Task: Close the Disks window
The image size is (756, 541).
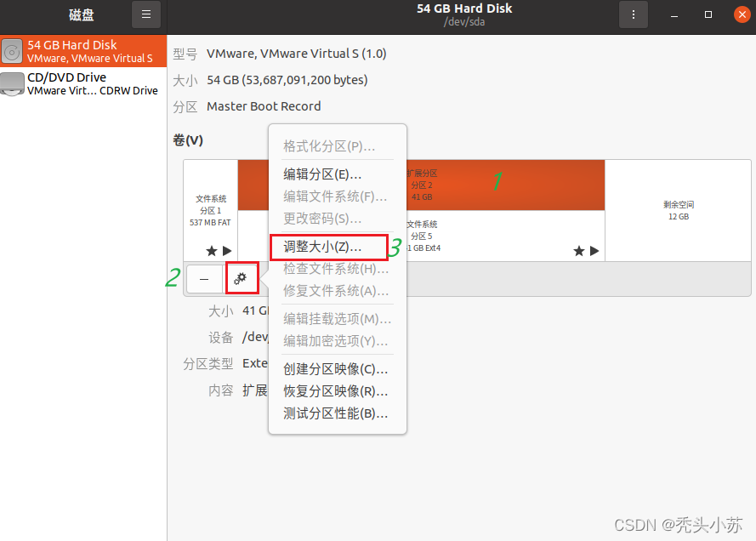Action: [x=742, y=14]
